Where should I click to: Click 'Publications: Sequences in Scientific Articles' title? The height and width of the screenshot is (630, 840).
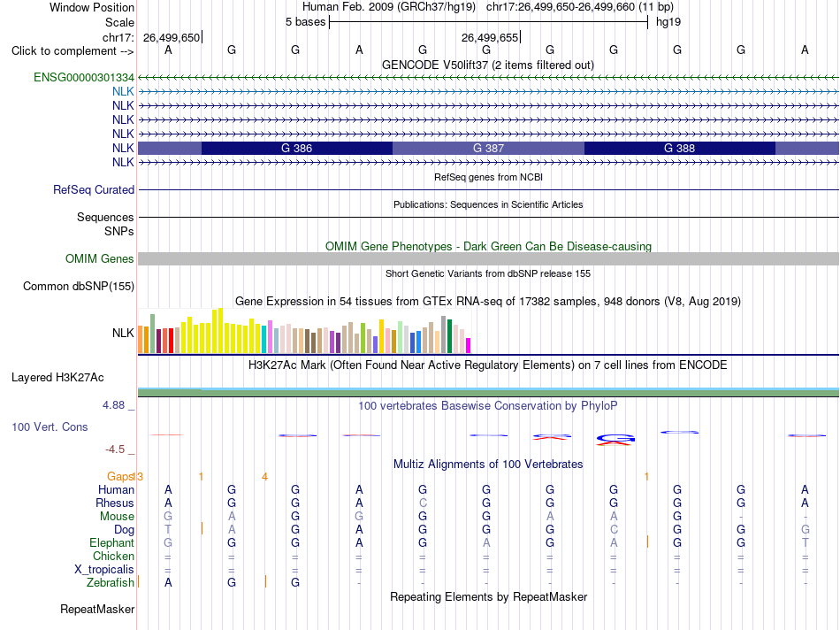(x=488, y=204)
